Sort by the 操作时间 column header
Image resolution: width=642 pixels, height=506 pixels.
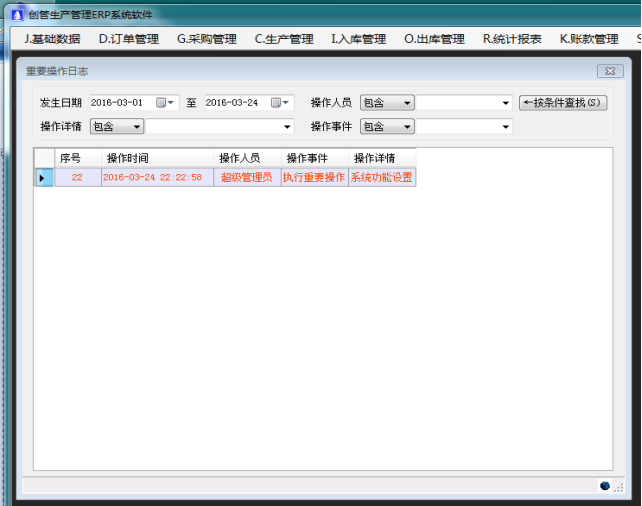[157, 158]
